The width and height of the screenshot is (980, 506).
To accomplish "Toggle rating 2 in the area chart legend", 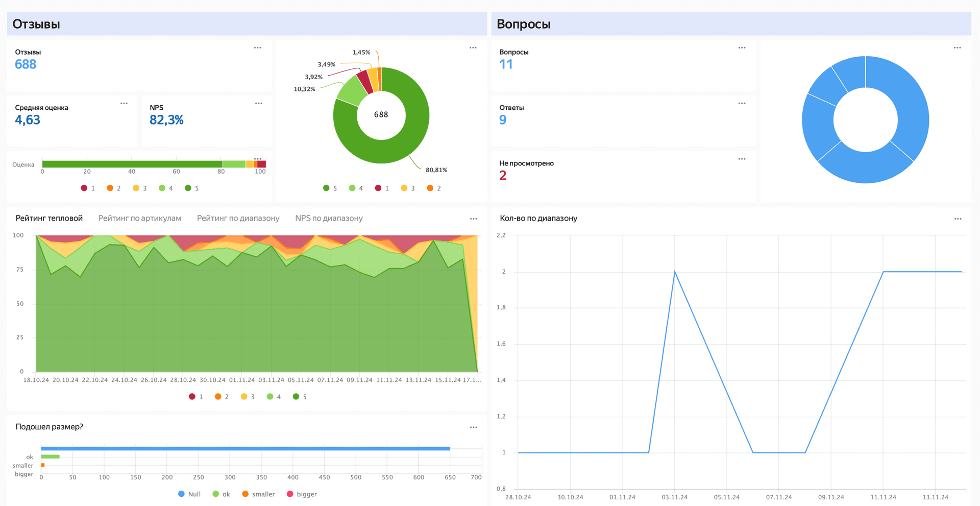I will (x=222, y=396).
